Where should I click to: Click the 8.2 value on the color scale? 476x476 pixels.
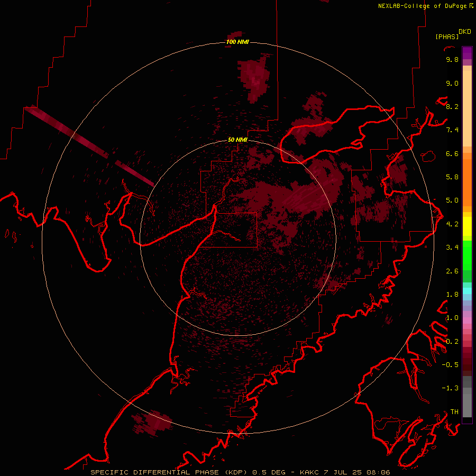452,106
